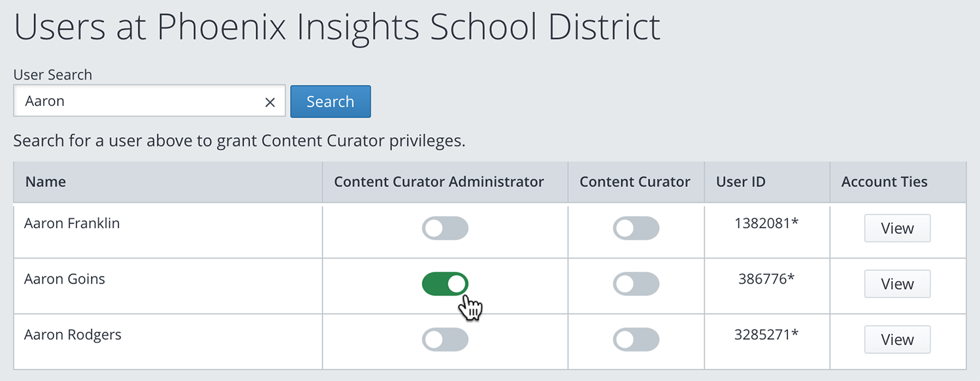Select Aaron Franklin's name in the table
This screenshot has width=980, height=381.
72,223
